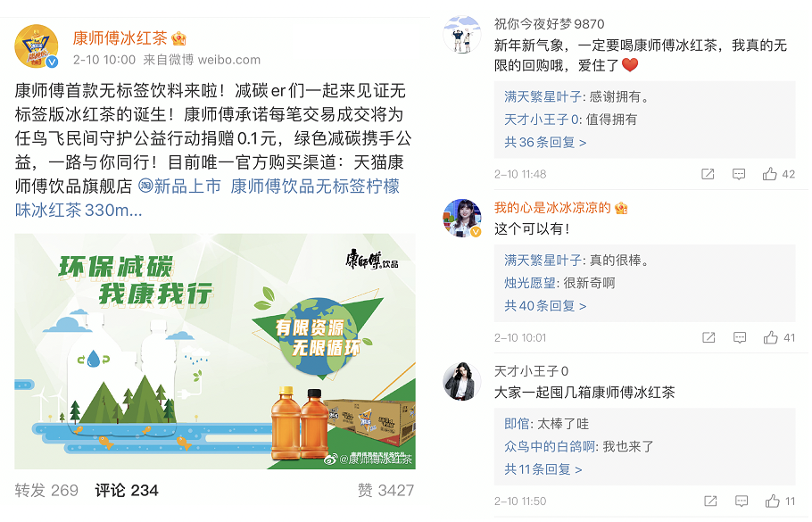Open the reply bubble icon on the 2-10 11:48 comment
Screen dimensions: 812x522
pyautogui.click(x=739, y=174)
